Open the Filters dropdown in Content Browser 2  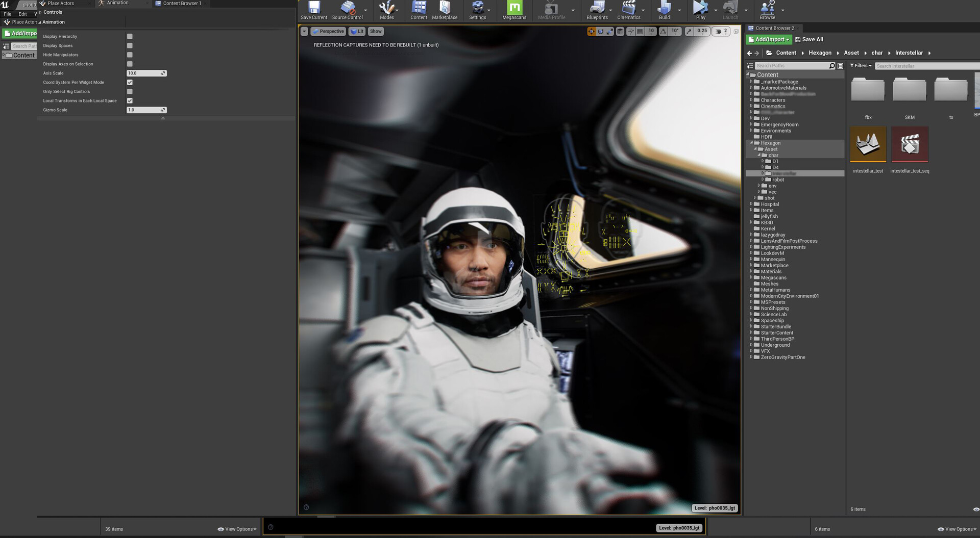[861, 66]
